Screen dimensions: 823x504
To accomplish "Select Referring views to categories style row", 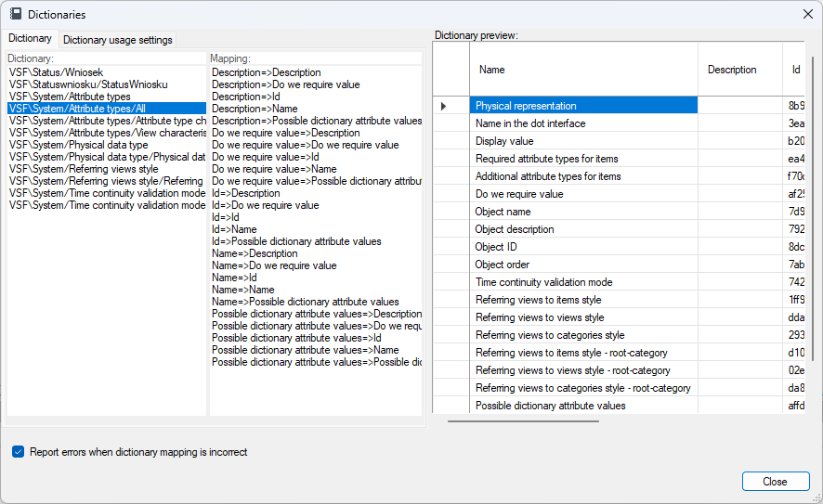I will click(583, 334).
